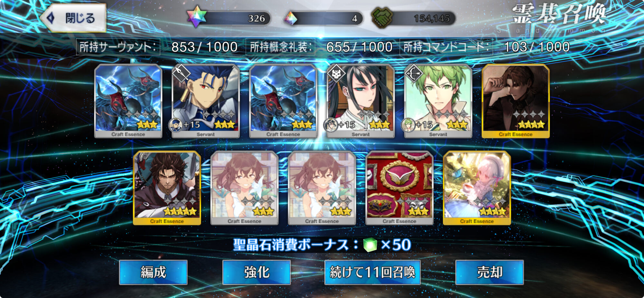This screenshot has height=298, width=644.
Task: Open 売却 sell menu
Action: point(489,272)
